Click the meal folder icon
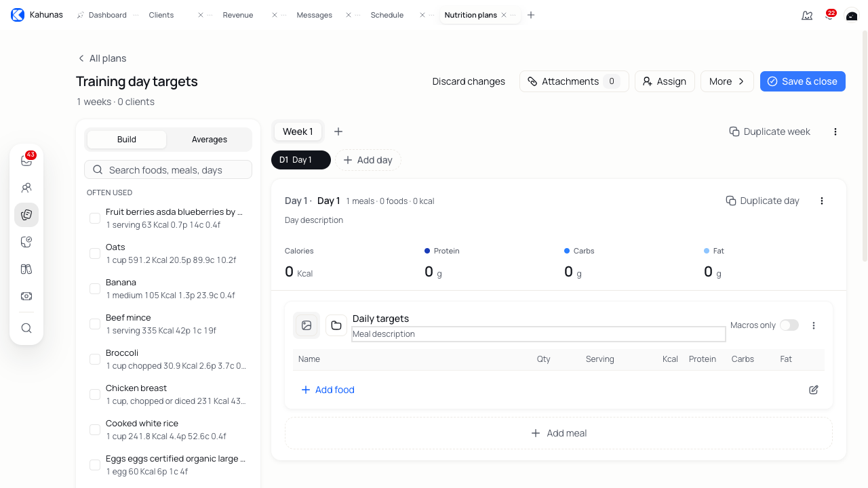The image size is (868, 488). [336, 325]
